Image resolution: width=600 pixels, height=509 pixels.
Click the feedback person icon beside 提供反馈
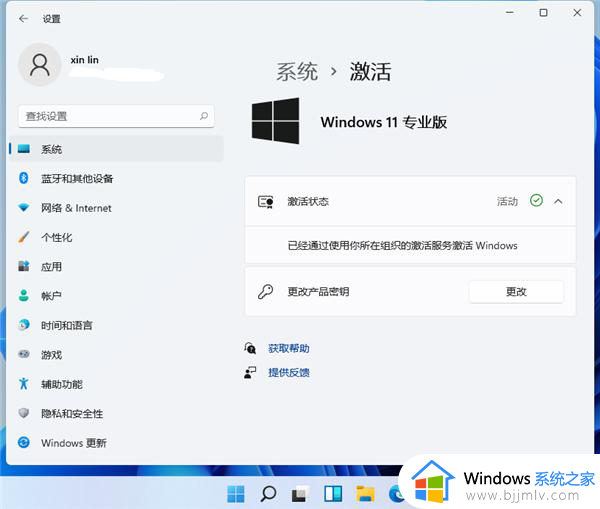(x=250, y=372)
